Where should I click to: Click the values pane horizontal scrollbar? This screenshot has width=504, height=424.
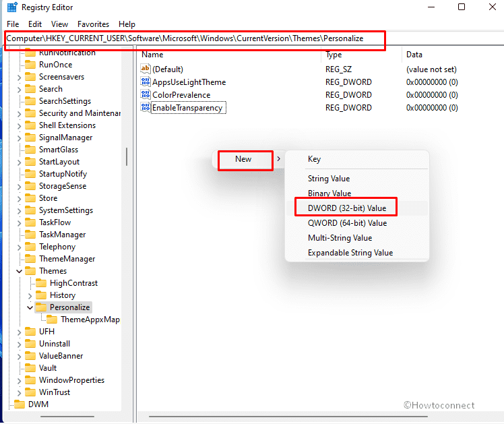[288, 417]
